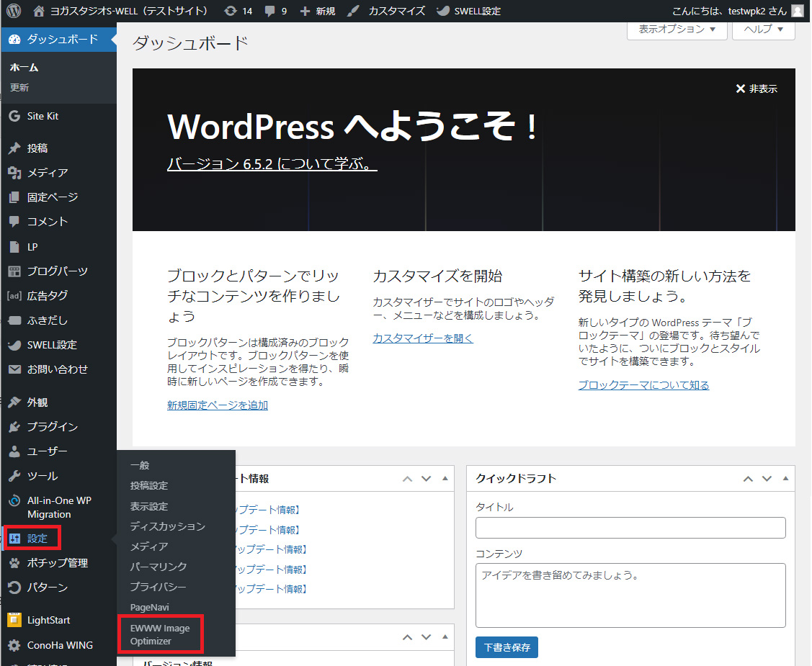
Task: Expand the 表示オプション dropdown
Action: tap(677, 30)
